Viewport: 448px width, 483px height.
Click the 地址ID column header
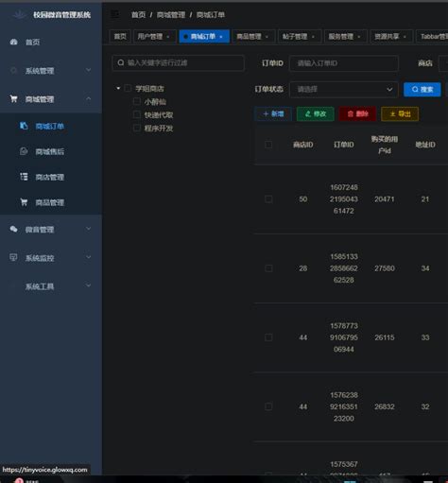[x=425, y=145]
